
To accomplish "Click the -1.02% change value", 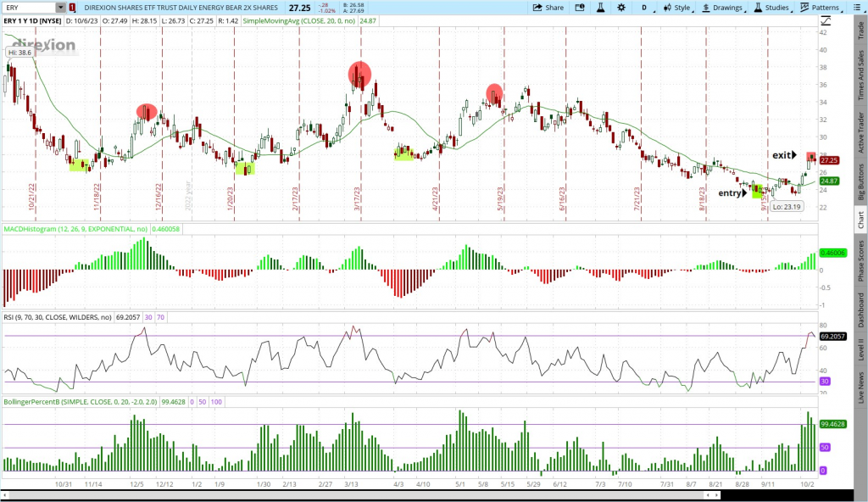I will pos(328,10).
